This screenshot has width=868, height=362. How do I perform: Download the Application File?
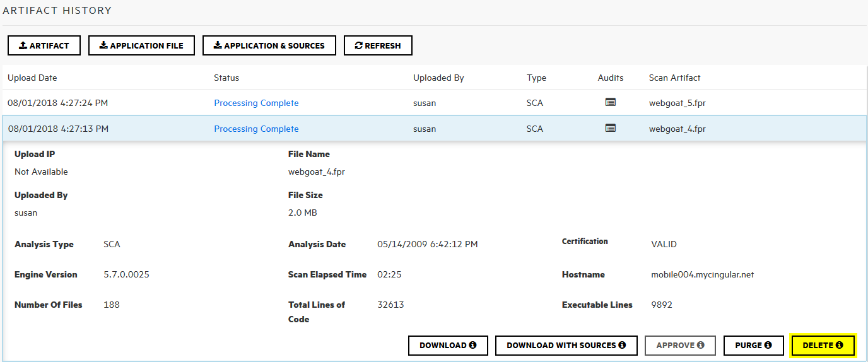141,45
